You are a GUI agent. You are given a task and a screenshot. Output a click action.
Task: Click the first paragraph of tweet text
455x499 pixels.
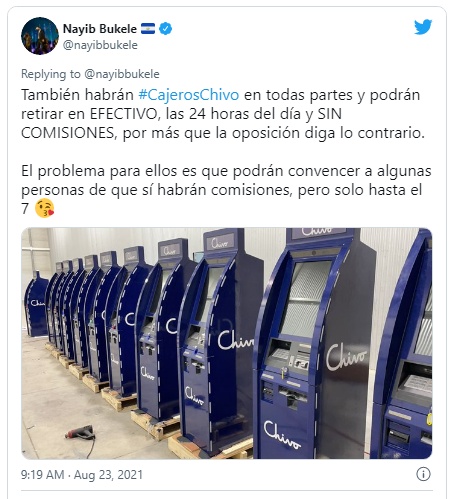click(x=223, y=114)
